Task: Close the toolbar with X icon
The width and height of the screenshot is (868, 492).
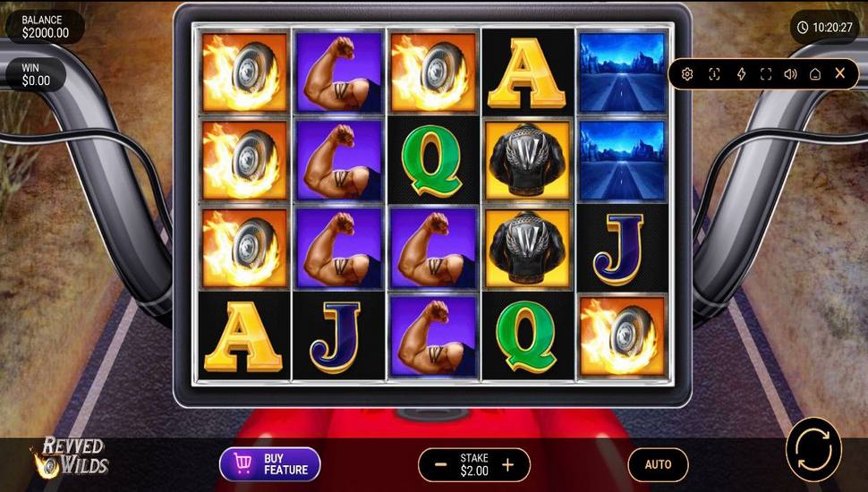Action: click(839, 73)
